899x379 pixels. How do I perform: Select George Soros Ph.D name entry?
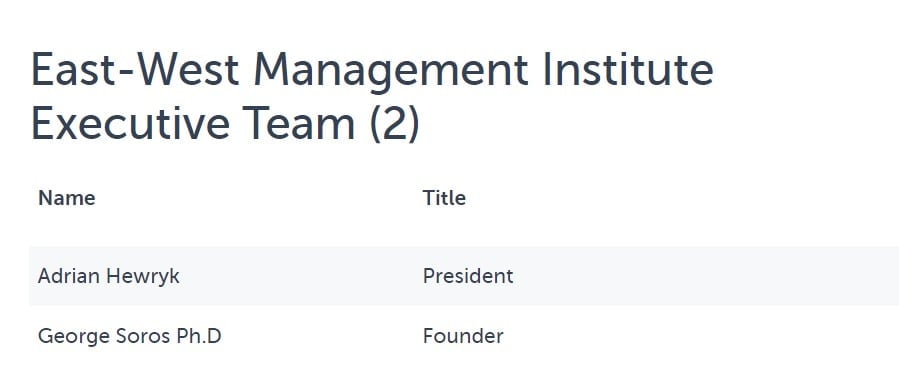pos(130,335)
